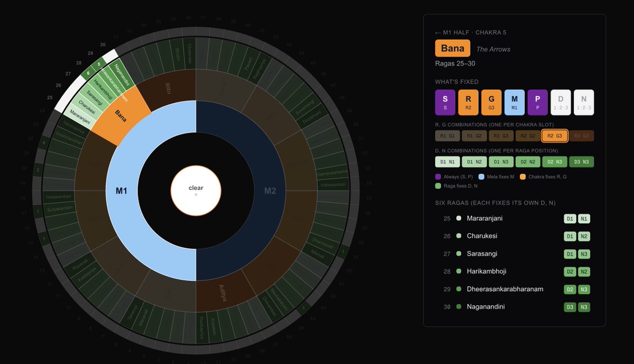Select the Raghupriya raga segment
The height and width of the screenshot is (364, 634).
[x=258, y=69]
